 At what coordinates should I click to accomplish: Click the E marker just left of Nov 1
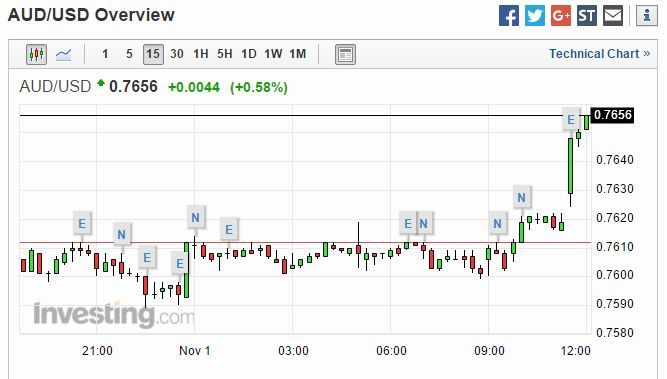180,264
